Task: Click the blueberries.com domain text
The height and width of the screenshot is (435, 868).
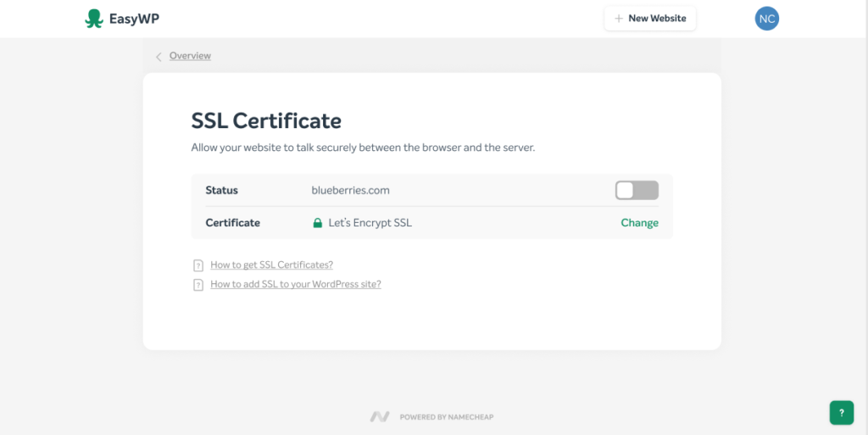Action: click(x=350, y=191)
